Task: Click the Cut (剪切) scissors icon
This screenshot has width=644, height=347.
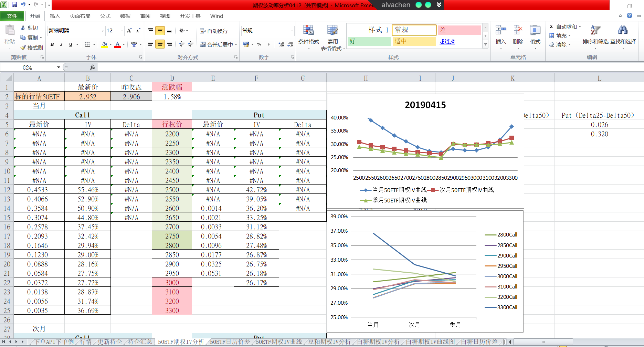Action: point(23,28)
